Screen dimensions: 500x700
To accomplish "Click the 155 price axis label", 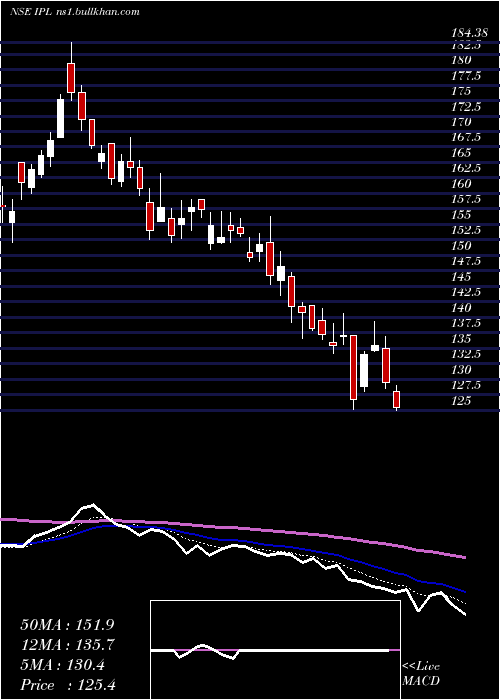I will (x=461, y=215).
